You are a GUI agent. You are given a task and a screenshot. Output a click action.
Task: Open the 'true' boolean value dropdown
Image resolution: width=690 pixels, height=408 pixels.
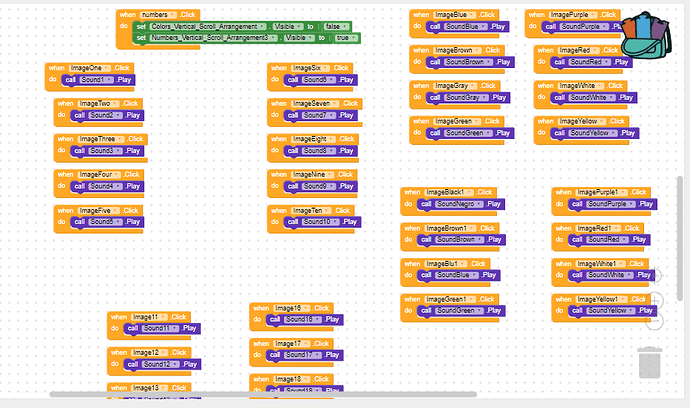coord(347,37)
